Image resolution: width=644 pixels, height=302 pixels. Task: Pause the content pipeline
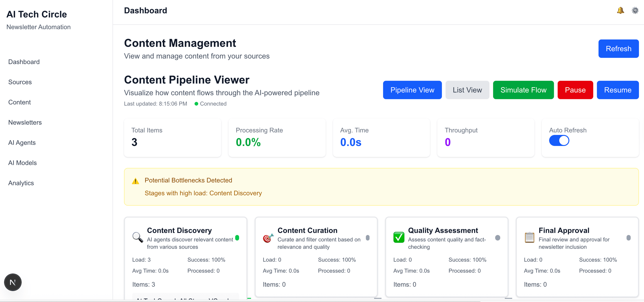click(x=575, y=90)
